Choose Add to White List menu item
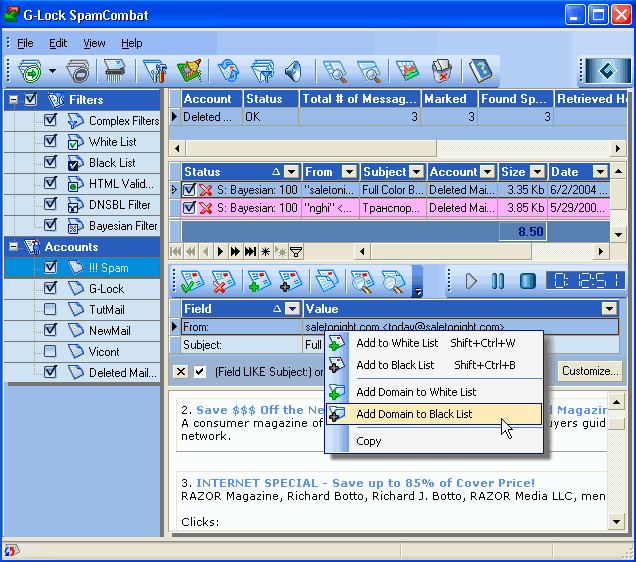This screenshot has width=636, height=562. [434, 343]
